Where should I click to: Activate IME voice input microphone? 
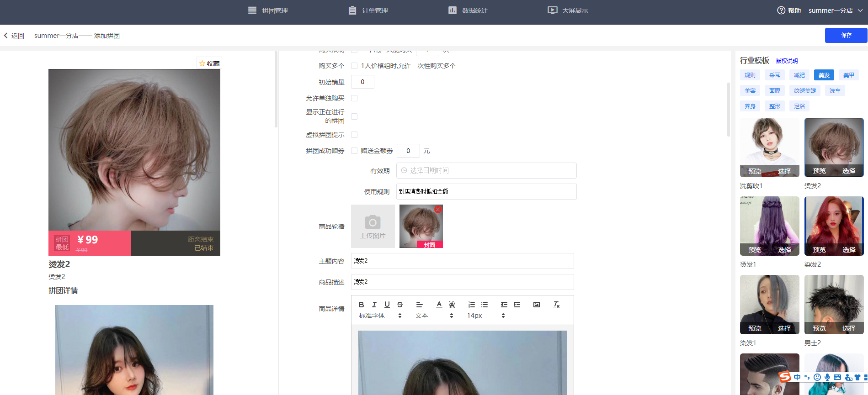tap(827, 377)
